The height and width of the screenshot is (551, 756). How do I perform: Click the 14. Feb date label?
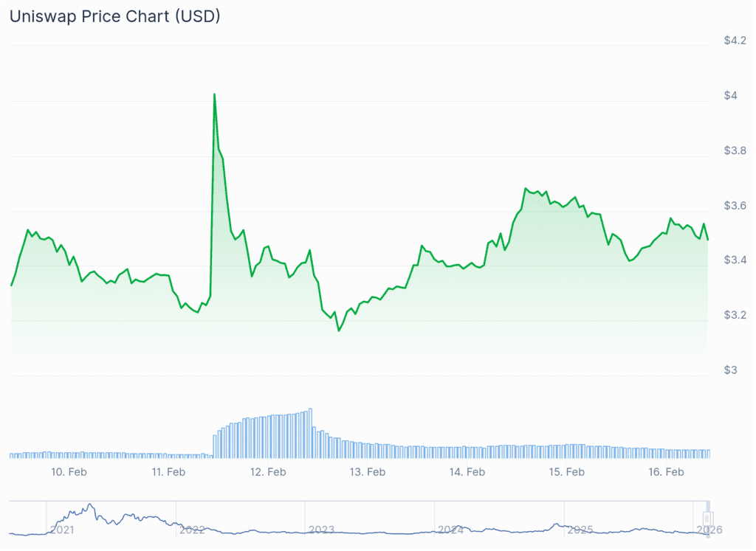pos(467,472)
